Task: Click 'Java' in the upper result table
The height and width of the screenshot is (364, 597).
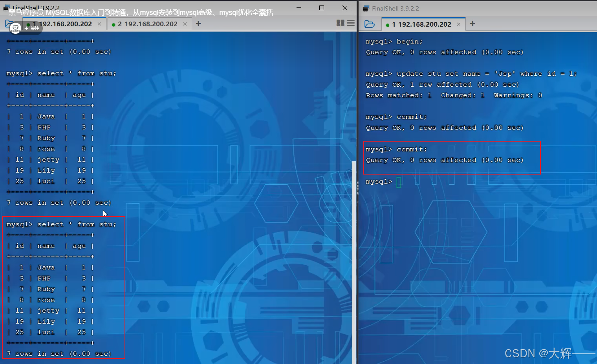Action: [x=46, y=116]
